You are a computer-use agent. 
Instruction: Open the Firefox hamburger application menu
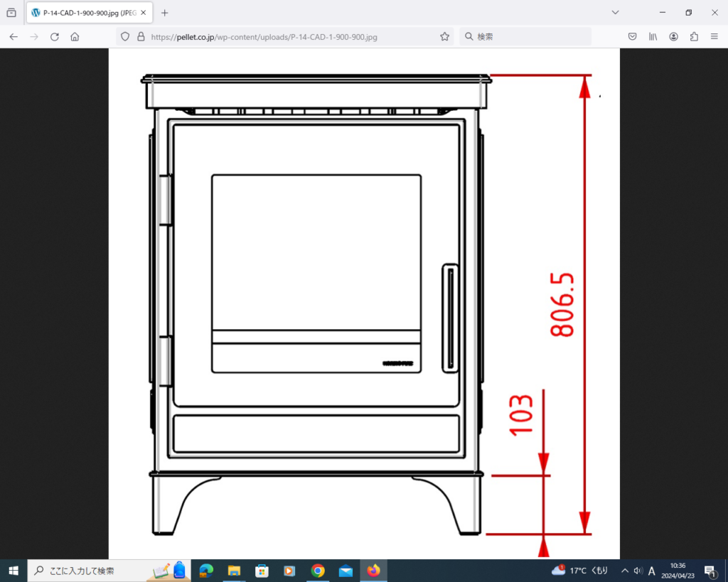(714, 37)
